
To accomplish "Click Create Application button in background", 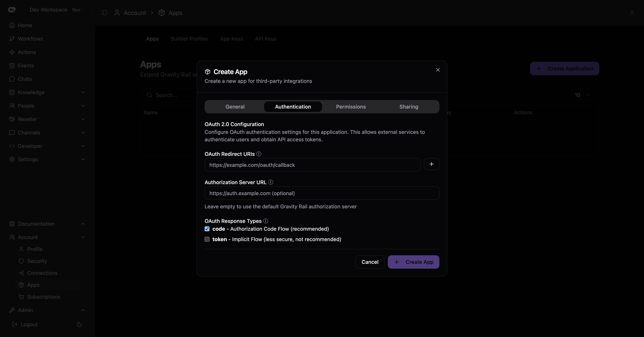I will tap(564, 69).
